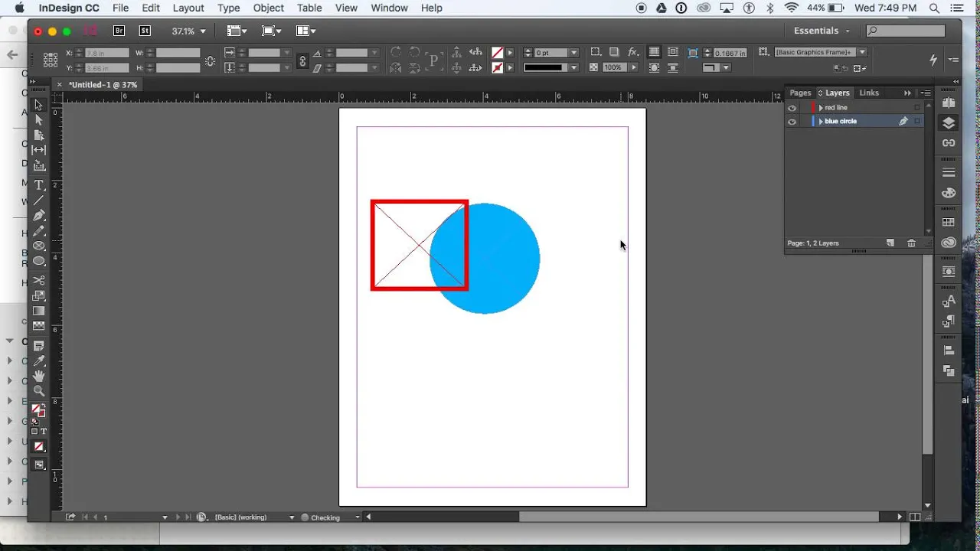
Task: Open the Layout menu
Action: point(188,8)
